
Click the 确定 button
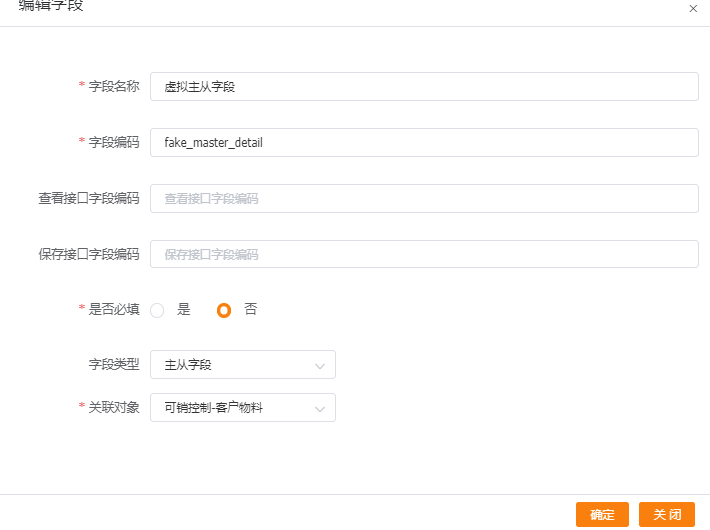602,515
